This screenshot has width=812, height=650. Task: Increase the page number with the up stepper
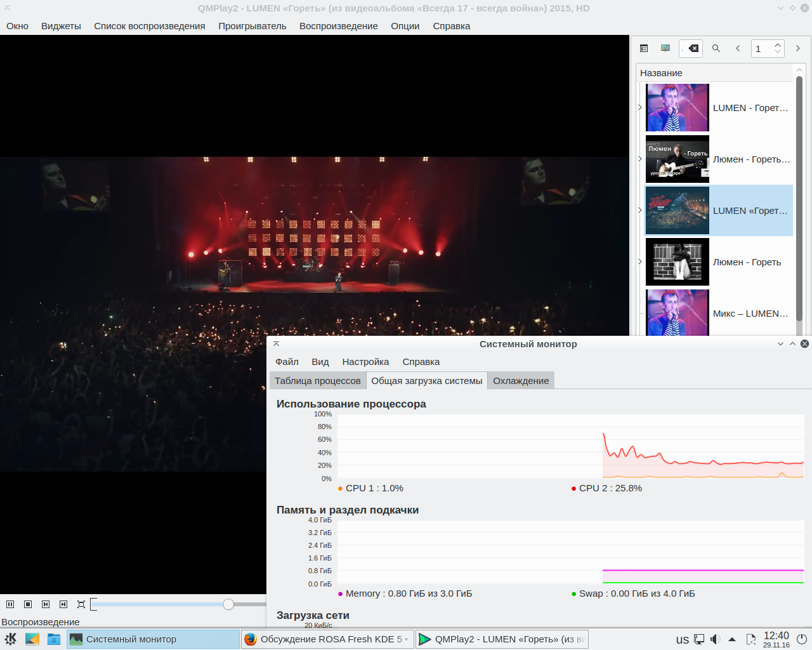click(778, 45)
